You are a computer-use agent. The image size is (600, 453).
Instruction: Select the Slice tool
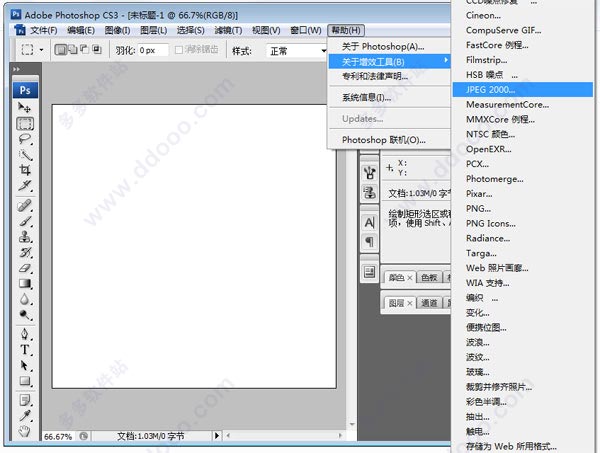[25, 186]
